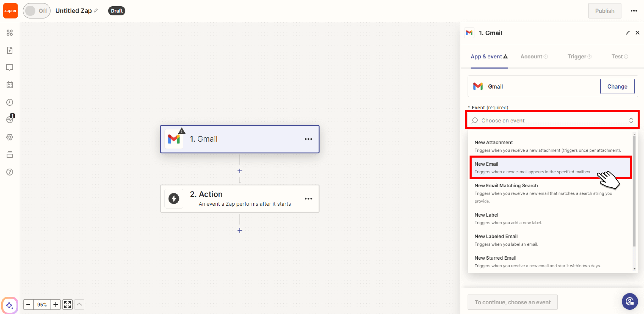Select the 2. Action step card
The width and height of the screenshot is (644, 314).
[x=240, y=198]
